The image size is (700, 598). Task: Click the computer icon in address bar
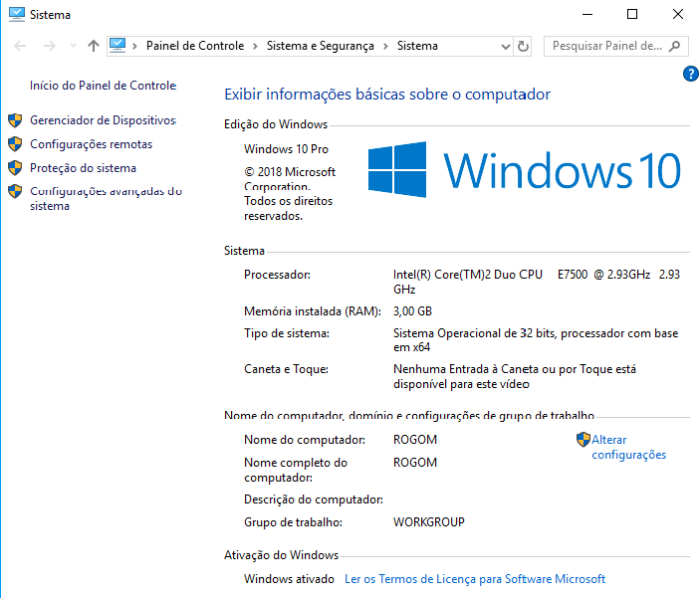click(117, 46)
